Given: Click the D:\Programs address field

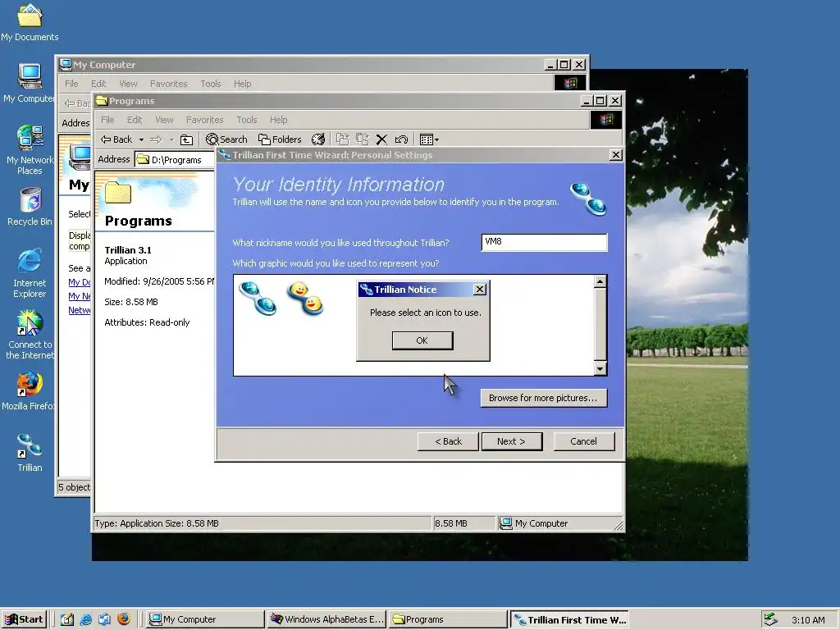Looking at the screenshot, I should point(175,160).
